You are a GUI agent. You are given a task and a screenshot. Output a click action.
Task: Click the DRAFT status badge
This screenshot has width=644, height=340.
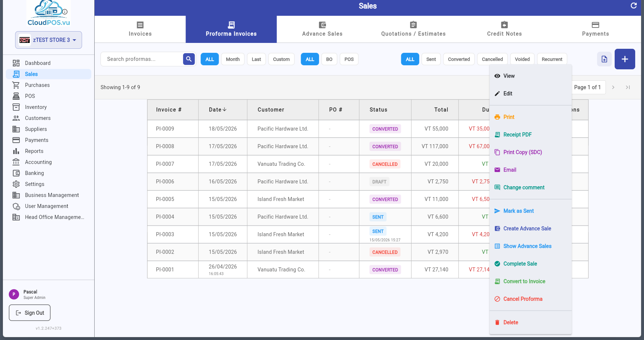(x=379, y=182)
